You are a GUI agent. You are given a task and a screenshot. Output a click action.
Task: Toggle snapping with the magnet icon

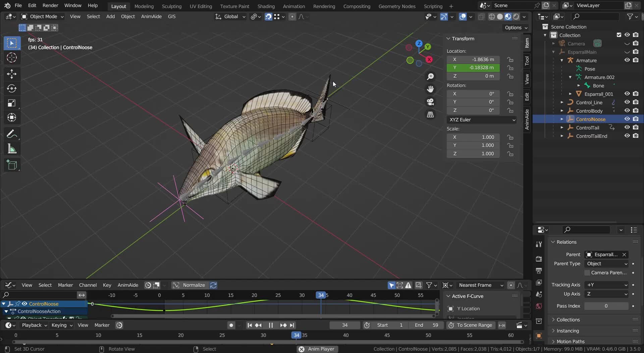268,17
